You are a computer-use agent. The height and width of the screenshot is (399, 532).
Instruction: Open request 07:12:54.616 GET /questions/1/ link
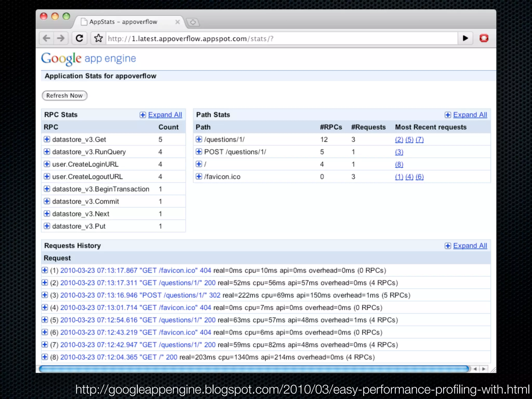(x=138, y=320)
